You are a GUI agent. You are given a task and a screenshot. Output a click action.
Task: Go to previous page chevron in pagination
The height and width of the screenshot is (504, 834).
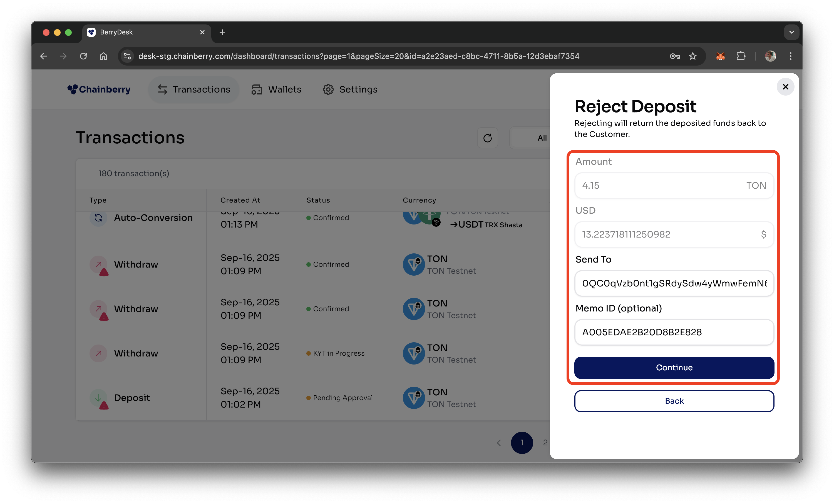tap(498, 443)
